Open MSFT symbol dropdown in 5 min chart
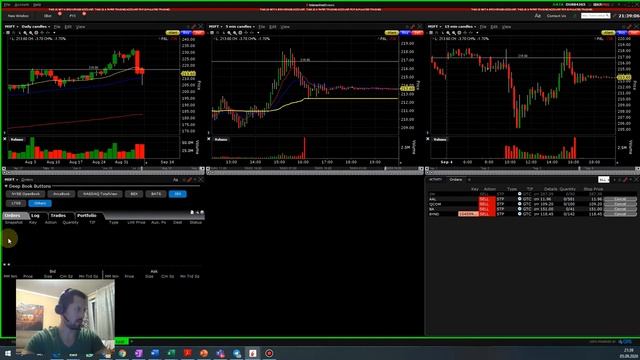The height and width of the screenshot is (360, 640). [x=216, y=27]
